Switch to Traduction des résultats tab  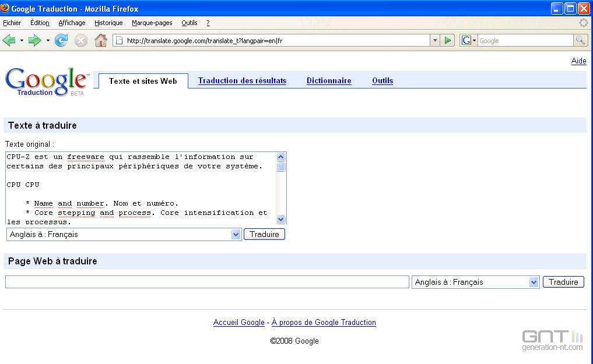tap(242, 80)
